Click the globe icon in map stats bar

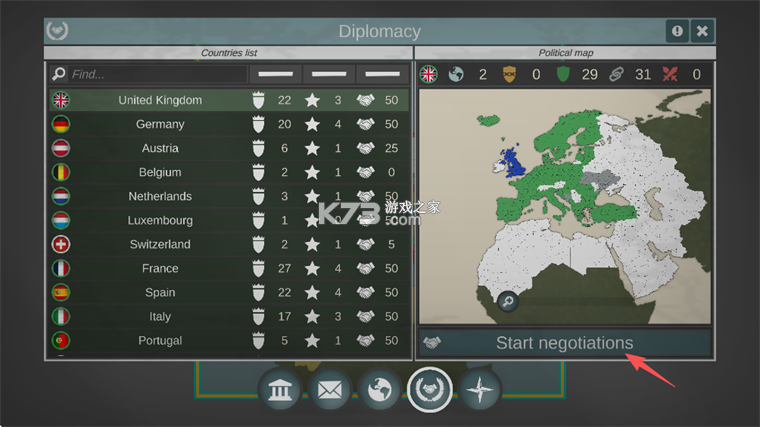456,74
